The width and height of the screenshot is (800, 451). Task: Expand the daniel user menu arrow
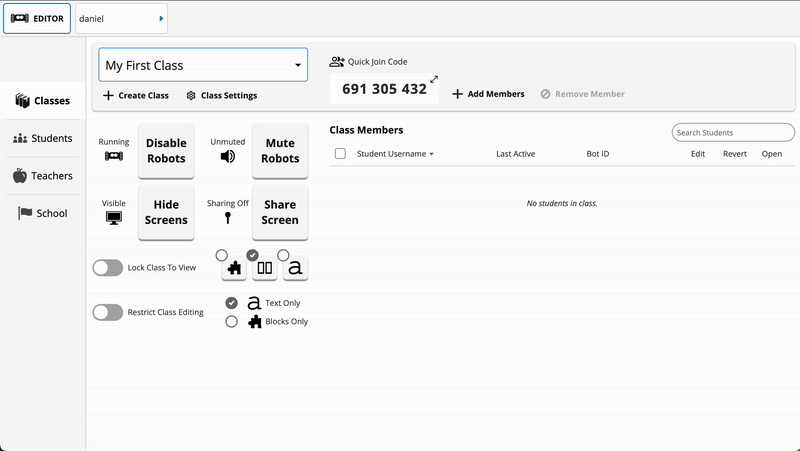pyautogui.click(x=161, y=18)
